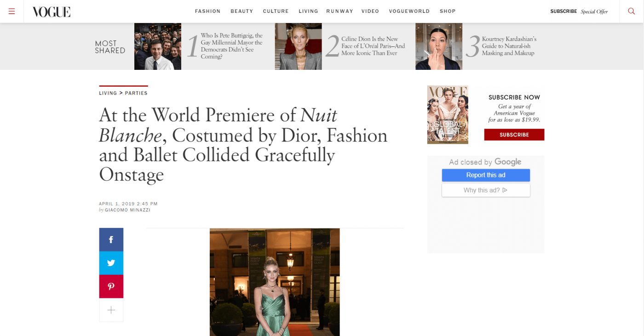This screenshot has width=644, height=336.
Task: Open the hamburger menu icon
Action: 12,11
